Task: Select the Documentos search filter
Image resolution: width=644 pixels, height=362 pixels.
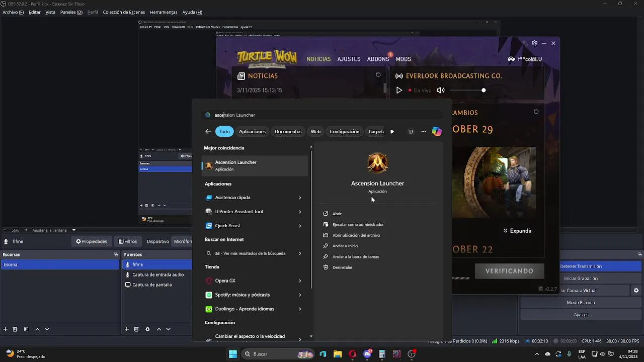Action: coord(288,131)
